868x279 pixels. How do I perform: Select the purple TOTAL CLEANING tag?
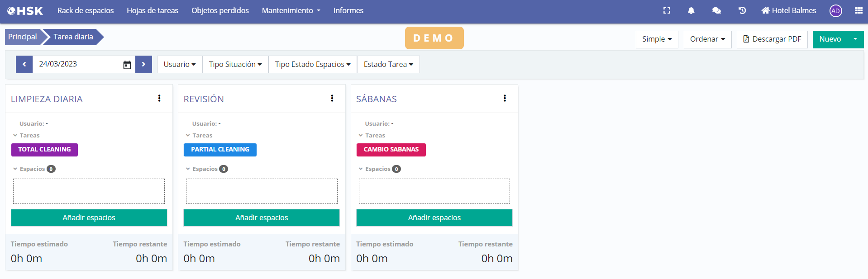tap(44, 150)
